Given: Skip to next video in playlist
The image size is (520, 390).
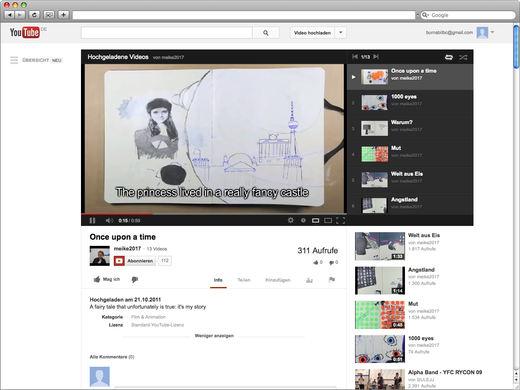Looking at the screenshot, I should [376, 57].
